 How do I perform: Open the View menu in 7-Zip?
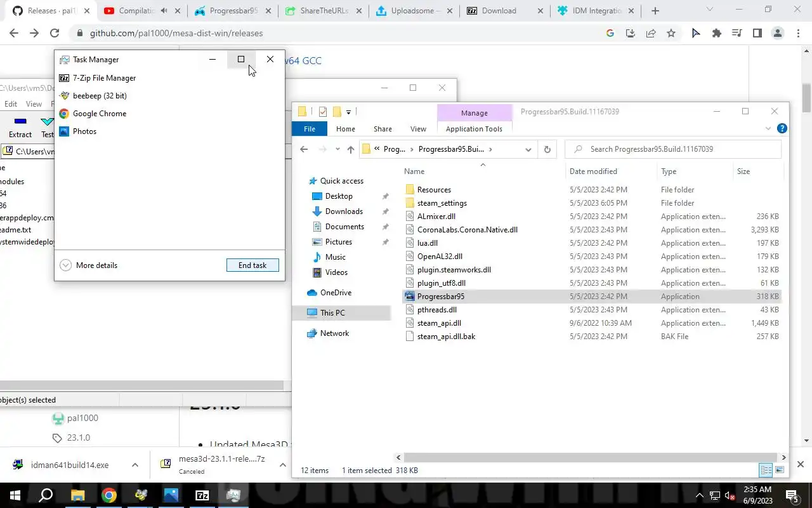coord(34,104)
